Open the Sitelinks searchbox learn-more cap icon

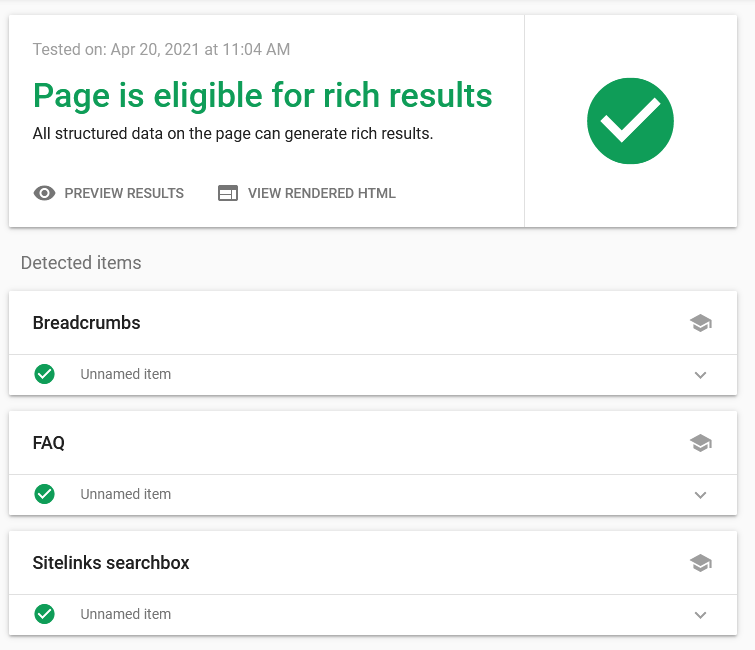tap(701, 563)
